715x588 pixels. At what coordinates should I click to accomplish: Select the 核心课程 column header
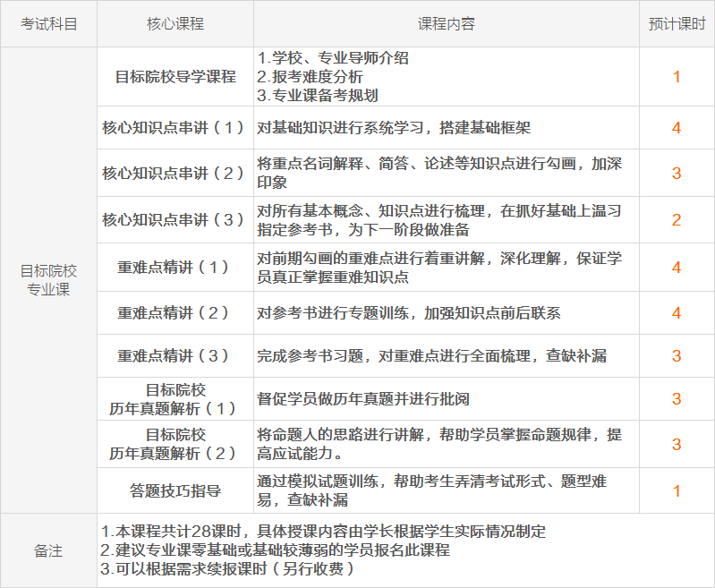[175, 24]
